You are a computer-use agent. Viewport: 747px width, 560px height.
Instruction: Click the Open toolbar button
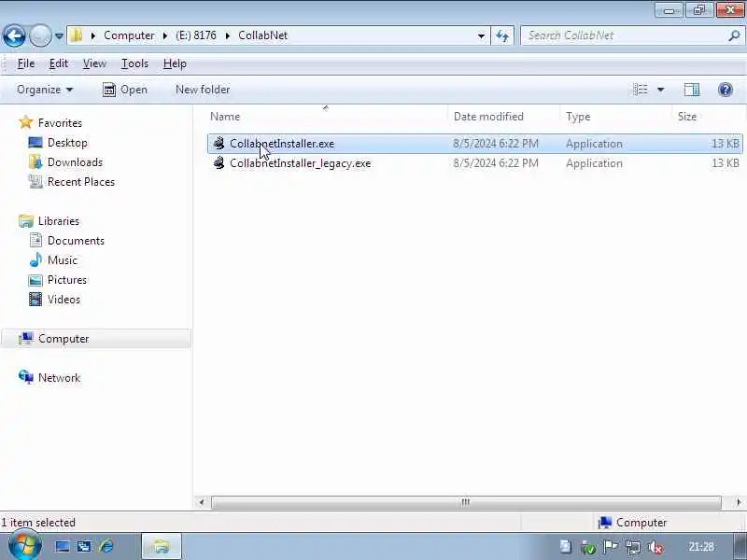[125, 90]
